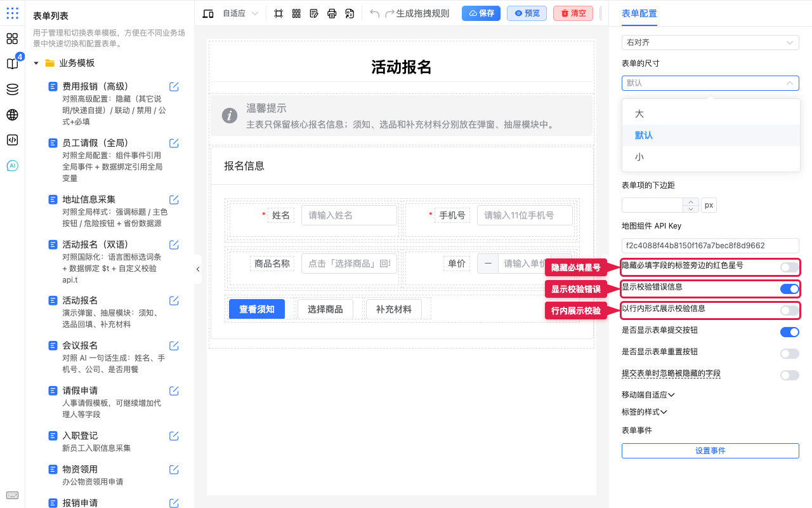812x508 pixels.
Task: Select 大 size option
Action: coord(710,114)
